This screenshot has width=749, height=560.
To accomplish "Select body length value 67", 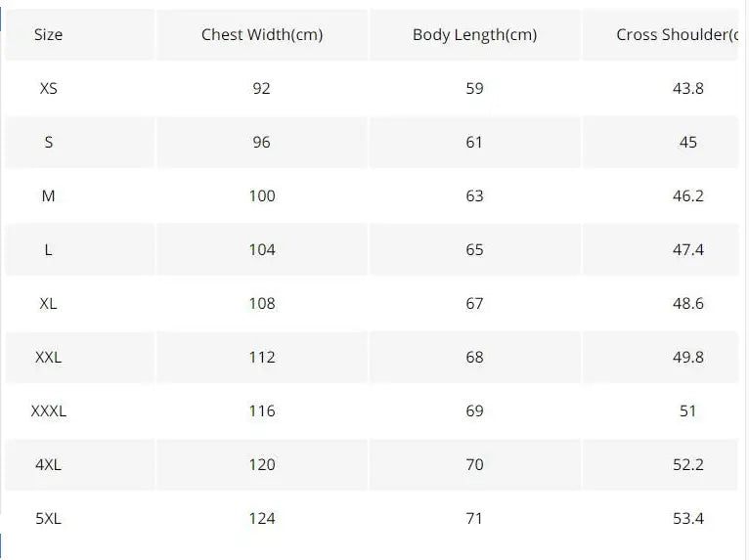I will (x=474, y=303).
